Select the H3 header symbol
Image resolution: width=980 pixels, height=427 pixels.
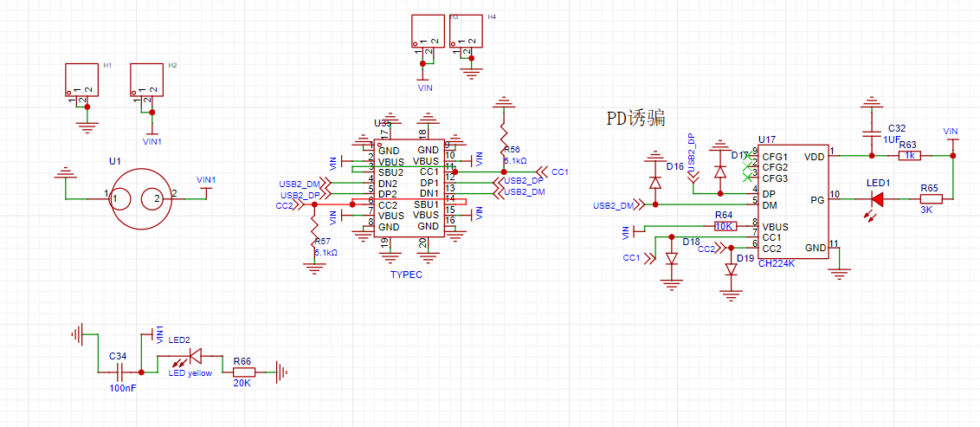point(429,30)
